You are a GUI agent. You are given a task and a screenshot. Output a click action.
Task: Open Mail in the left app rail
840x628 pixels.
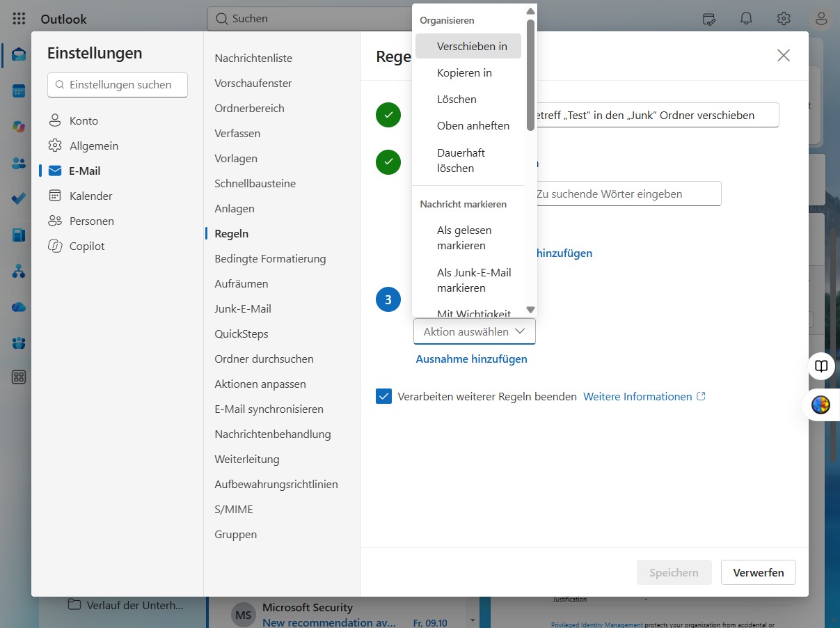pos(19,55)
